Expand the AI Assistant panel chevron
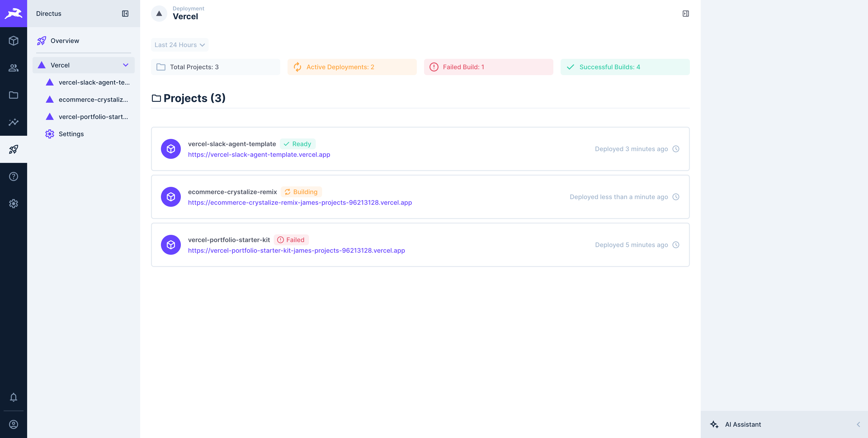This screenshot has height=438, width=868. tap(858, 424)
